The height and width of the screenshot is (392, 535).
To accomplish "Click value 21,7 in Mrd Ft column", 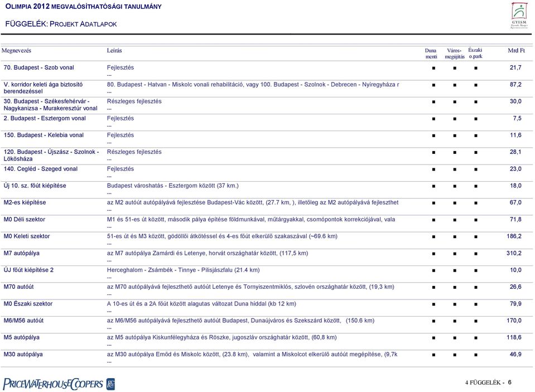I will pos(515,67).
